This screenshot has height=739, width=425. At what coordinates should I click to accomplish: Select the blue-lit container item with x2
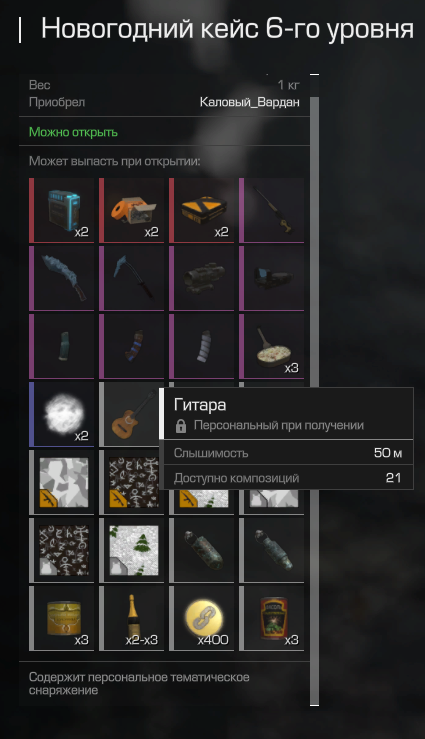(x=62, y=210)
